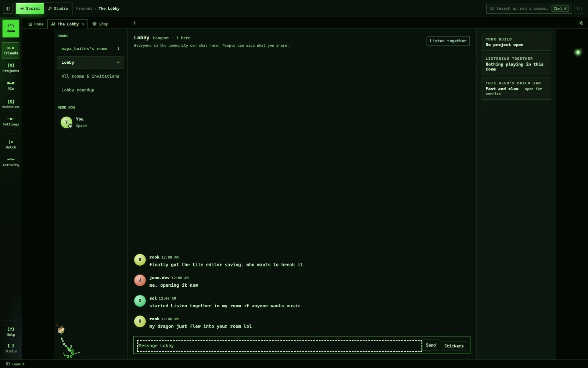Click the Friends breadcrumb
Screen dimensions: 588x368
click(x=84, y=8)
